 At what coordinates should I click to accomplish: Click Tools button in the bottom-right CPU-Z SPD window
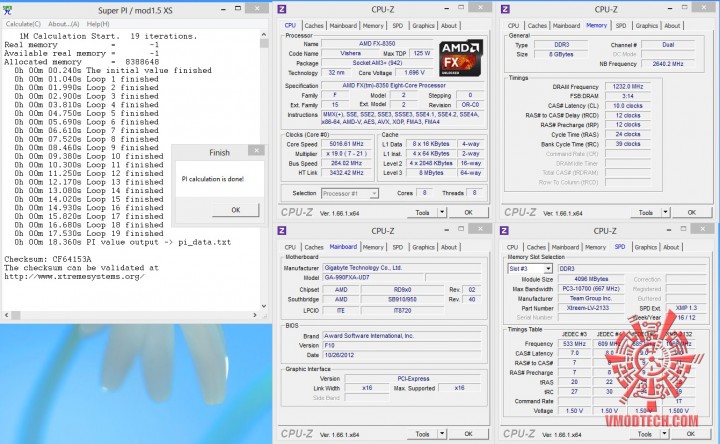[x=645, y=434]
